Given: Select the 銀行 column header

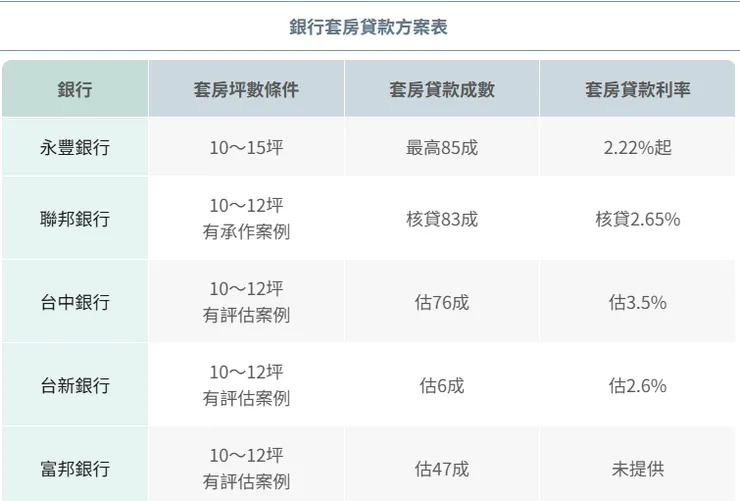Looking at the screenshot, I should (75, 89).
